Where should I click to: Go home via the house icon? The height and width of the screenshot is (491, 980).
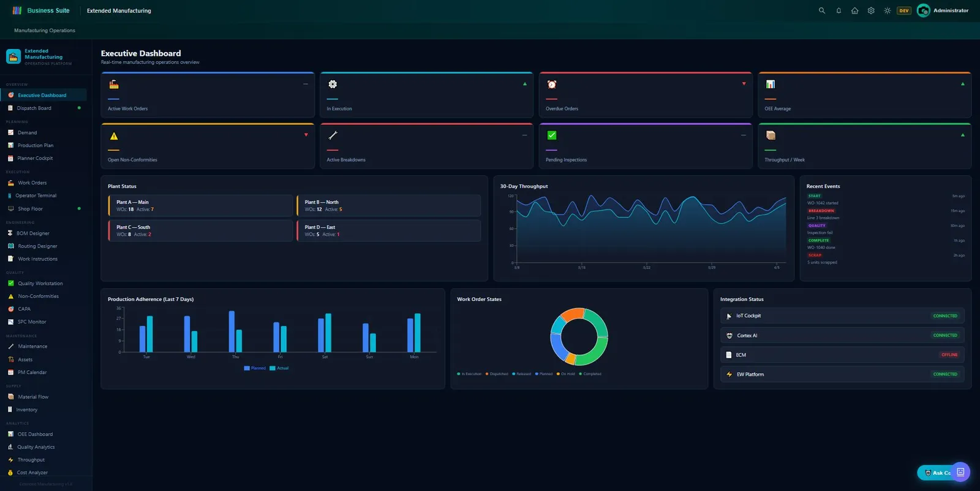click(854, 10)
